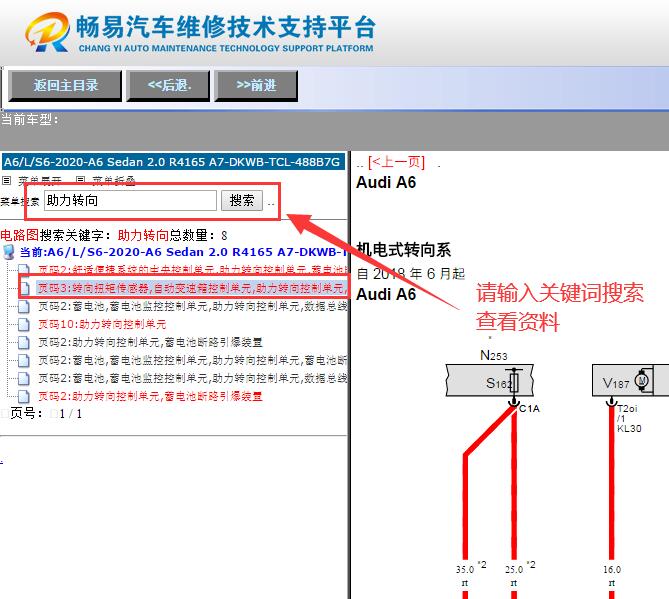Click N253 label in wiring diagram
The width and height of the screenshot is (669, 599).
pos(494,355)
